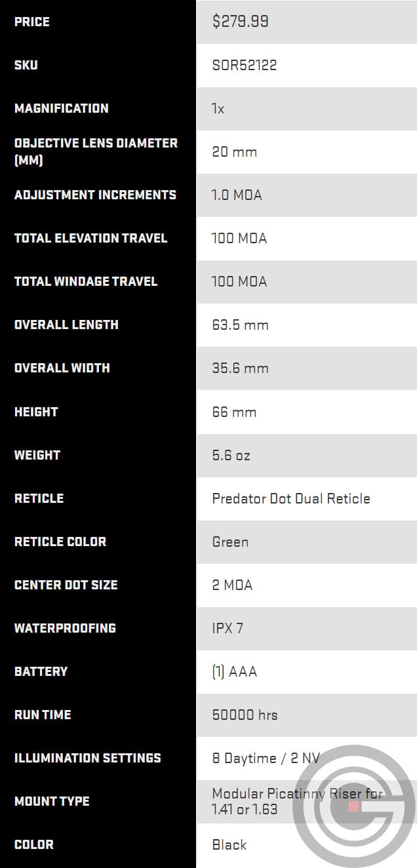
Task: Click the 63.5 mm overall length value
Action: (240, 325)
